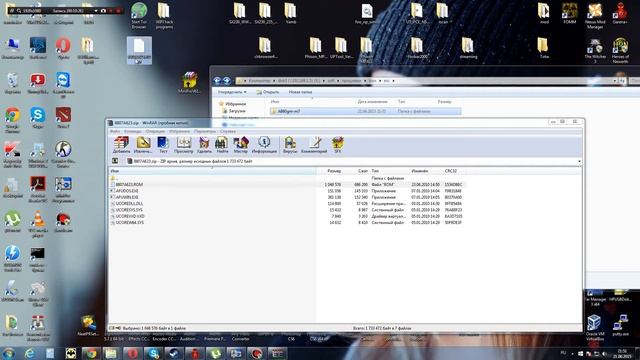The width and height of the screenshot is (640, 360).
Task: Click the taskbar clock
Action: (622, 353)
